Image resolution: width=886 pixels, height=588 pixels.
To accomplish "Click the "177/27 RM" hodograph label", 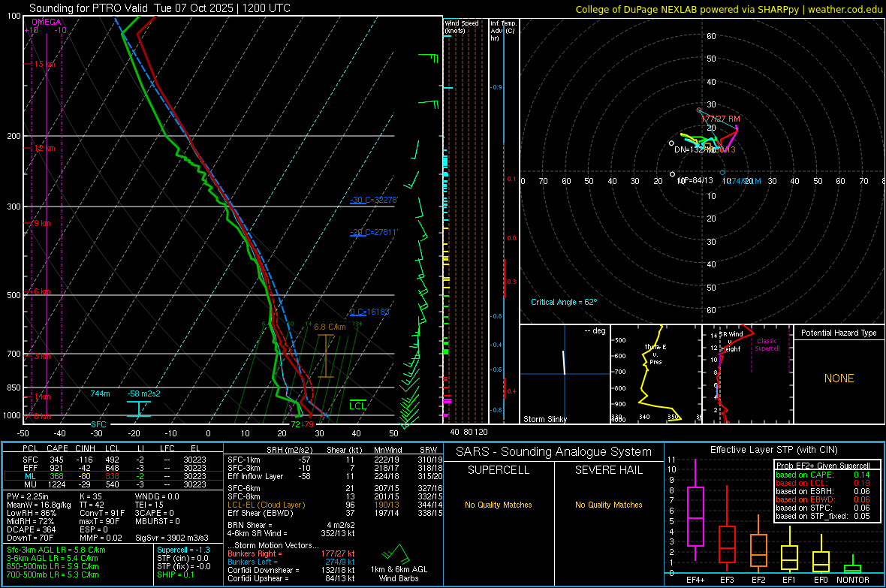I will tap(721, 119).
